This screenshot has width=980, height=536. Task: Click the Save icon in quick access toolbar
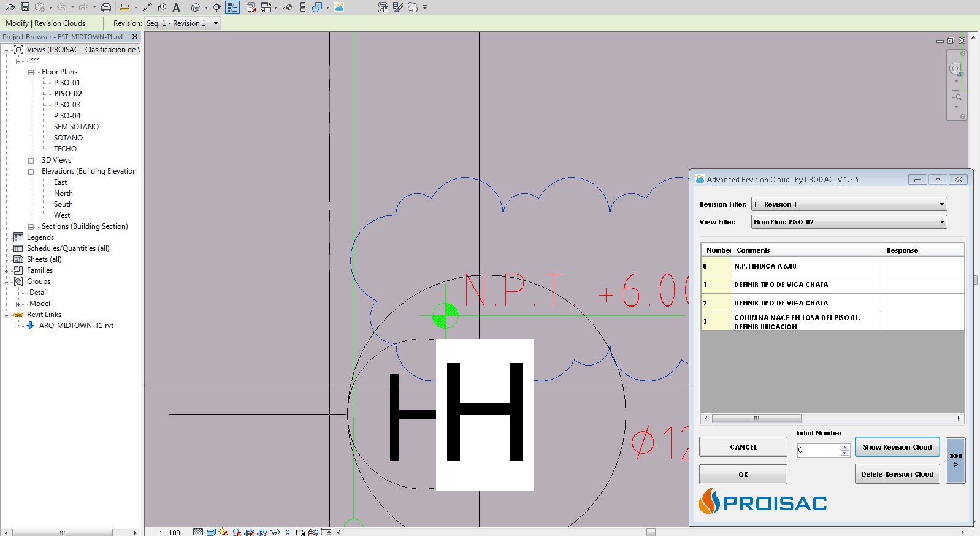point(25,7)
